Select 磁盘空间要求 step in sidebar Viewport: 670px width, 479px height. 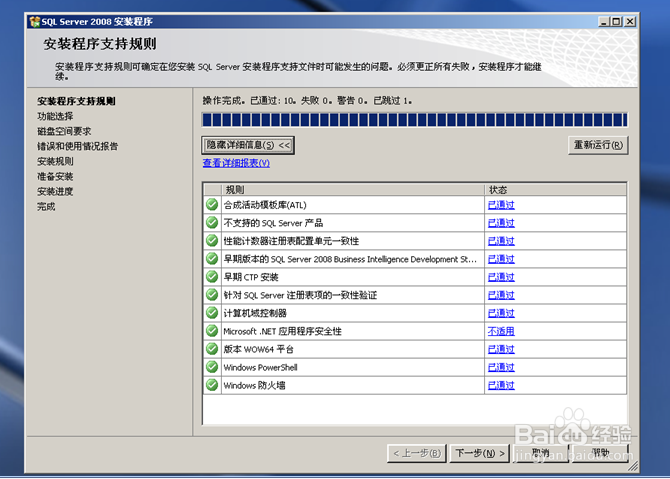64,131
